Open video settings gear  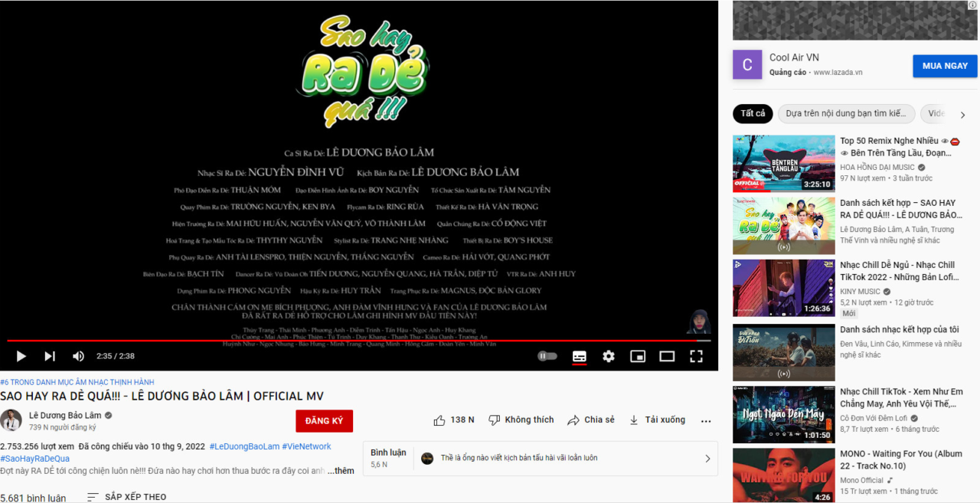(609, 356)
